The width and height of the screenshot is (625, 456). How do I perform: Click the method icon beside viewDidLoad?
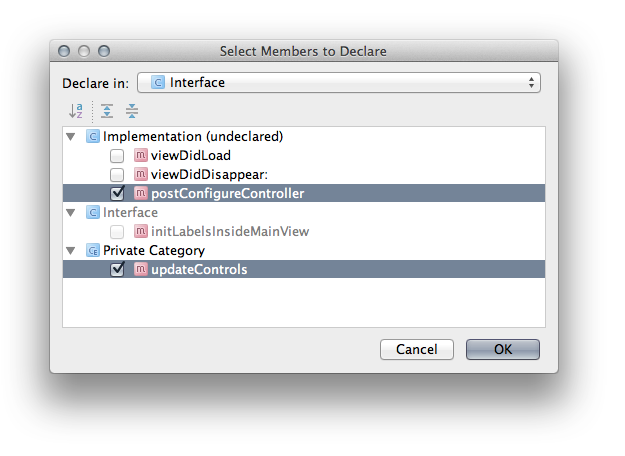(x=140, y=155)
